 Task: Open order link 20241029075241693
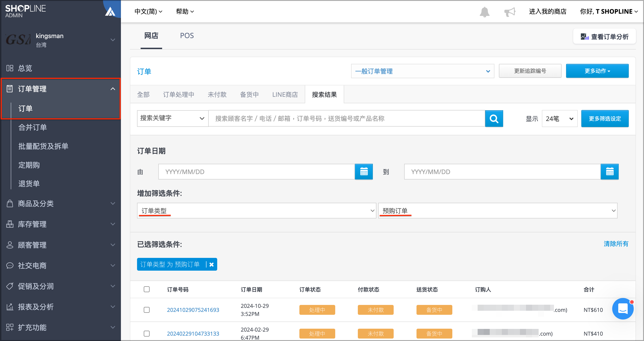tap(193, 310)
